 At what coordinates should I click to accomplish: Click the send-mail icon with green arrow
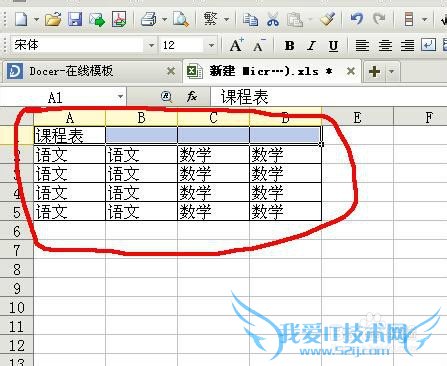(x=97, y=19)
